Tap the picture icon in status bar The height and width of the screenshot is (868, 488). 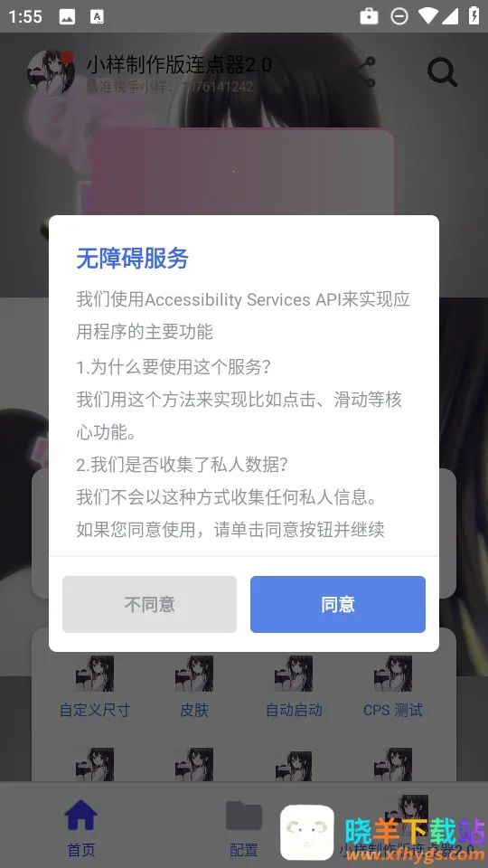coord(68,17)
